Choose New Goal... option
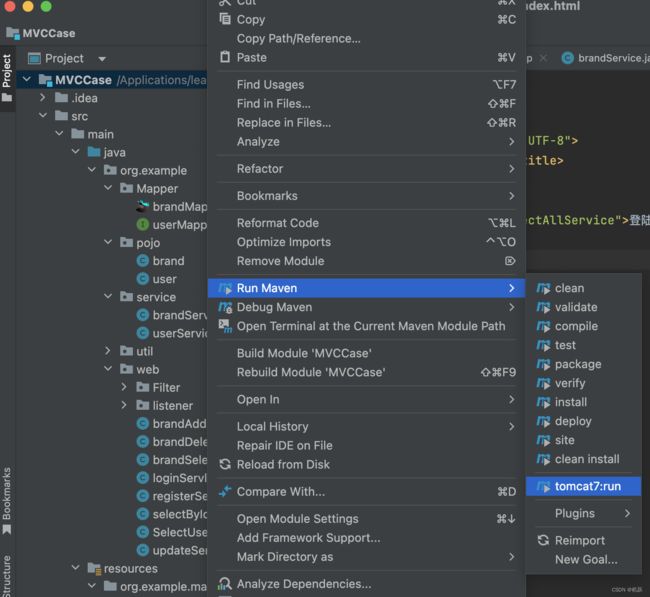The width and height of the screenshot is (650, 597). pyautogui.click(x=583, y=560)
